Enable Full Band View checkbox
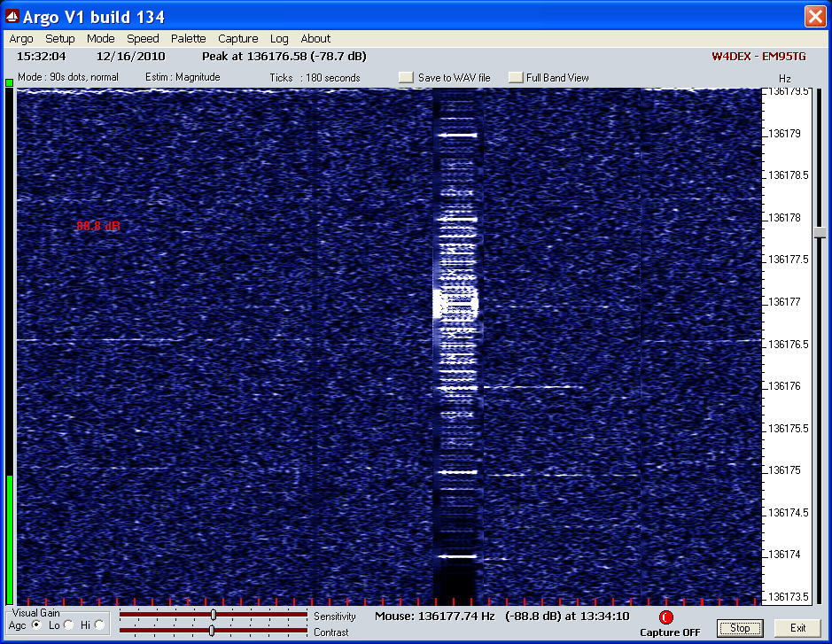Viewport: 832px width, 644px height. point(516,77)
